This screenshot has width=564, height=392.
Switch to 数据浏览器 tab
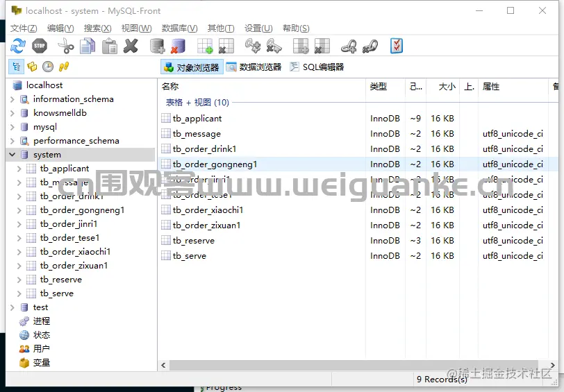pos(254,67)
